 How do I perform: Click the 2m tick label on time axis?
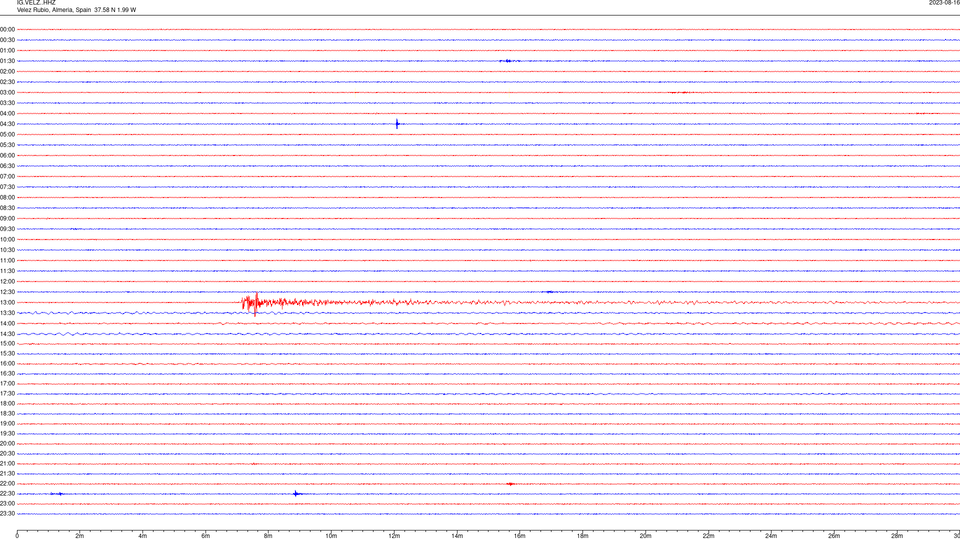pyautogui.click(x=80, y=536)
